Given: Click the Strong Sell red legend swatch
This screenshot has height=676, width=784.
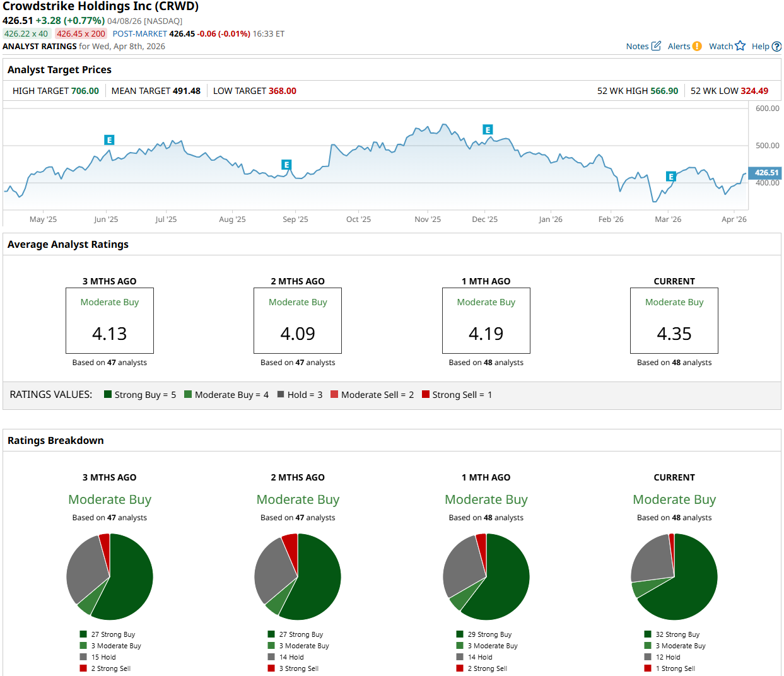Looking at the screenshot, I should 426,395.
